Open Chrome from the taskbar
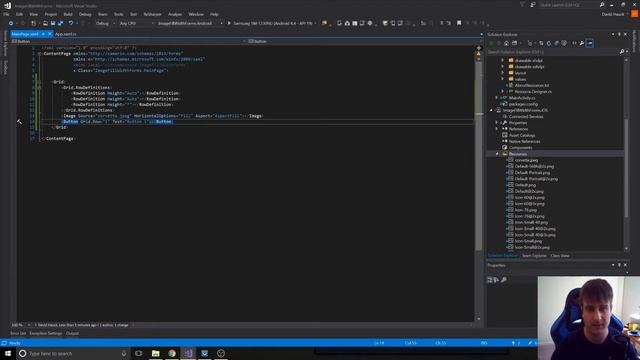The image size is (640, 360). (172, 353)
